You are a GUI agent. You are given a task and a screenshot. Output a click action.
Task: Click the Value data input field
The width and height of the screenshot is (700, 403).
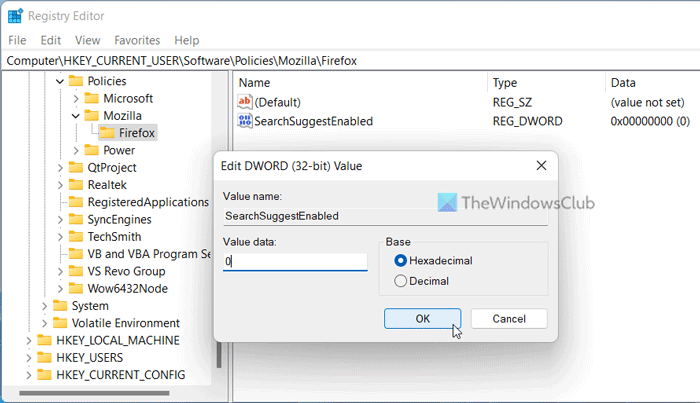(295, 262)
